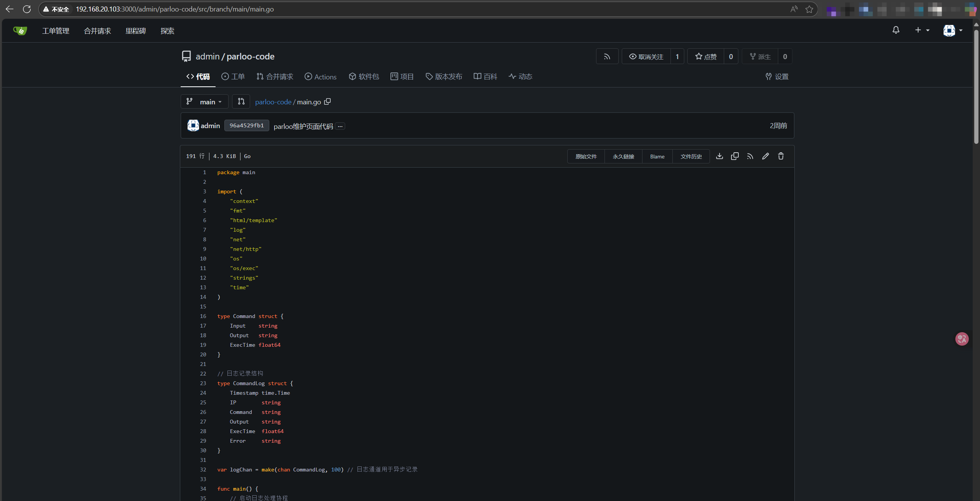
Task: Edit file with pencil icon
Action: 766,156
